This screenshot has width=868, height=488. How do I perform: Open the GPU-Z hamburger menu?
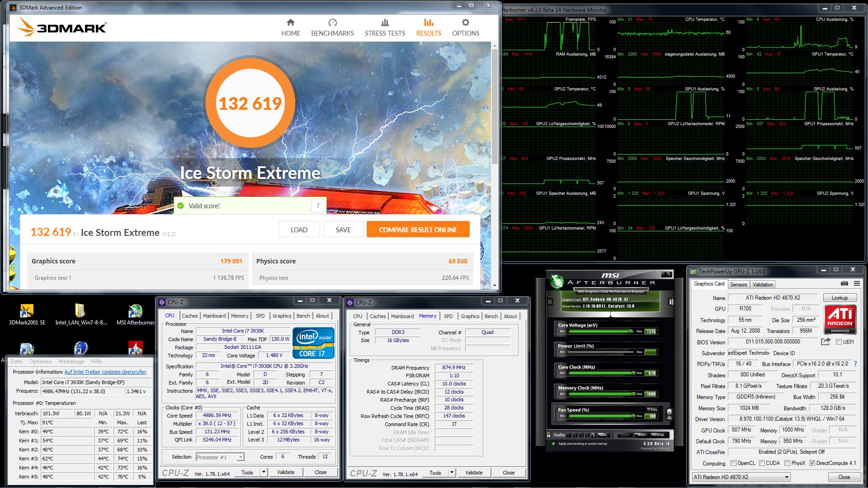857,283
